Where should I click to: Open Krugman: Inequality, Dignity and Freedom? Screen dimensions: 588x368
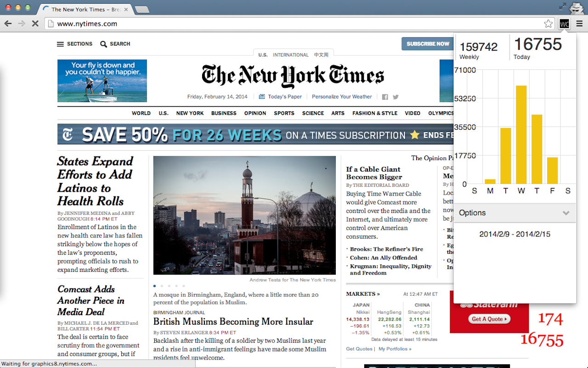(x=390, y=270)
